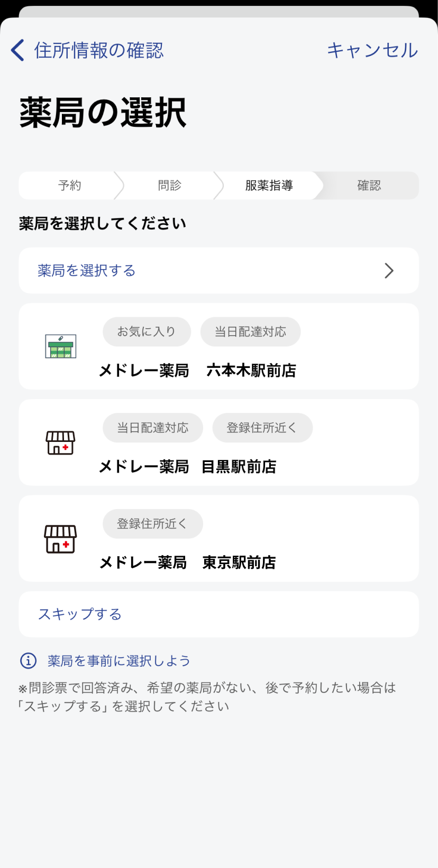Tap the info circle icon
This screenshot has width=438, height=868.
[28, 660]
